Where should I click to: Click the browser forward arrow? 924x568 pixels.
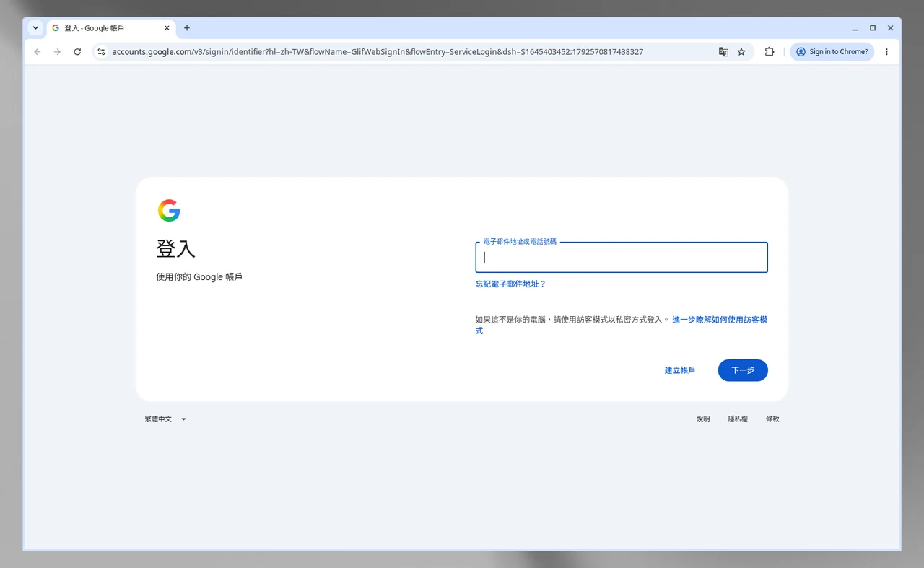(58, 52)
